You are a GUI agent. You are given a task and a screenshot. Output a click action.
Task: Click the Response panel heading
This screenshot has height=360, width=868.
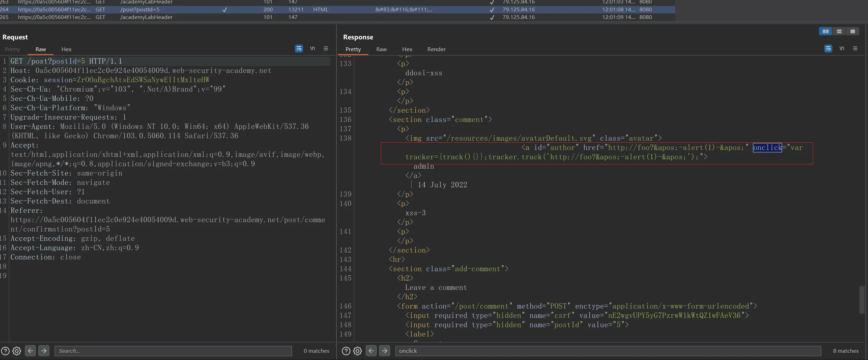pos(358,37)
